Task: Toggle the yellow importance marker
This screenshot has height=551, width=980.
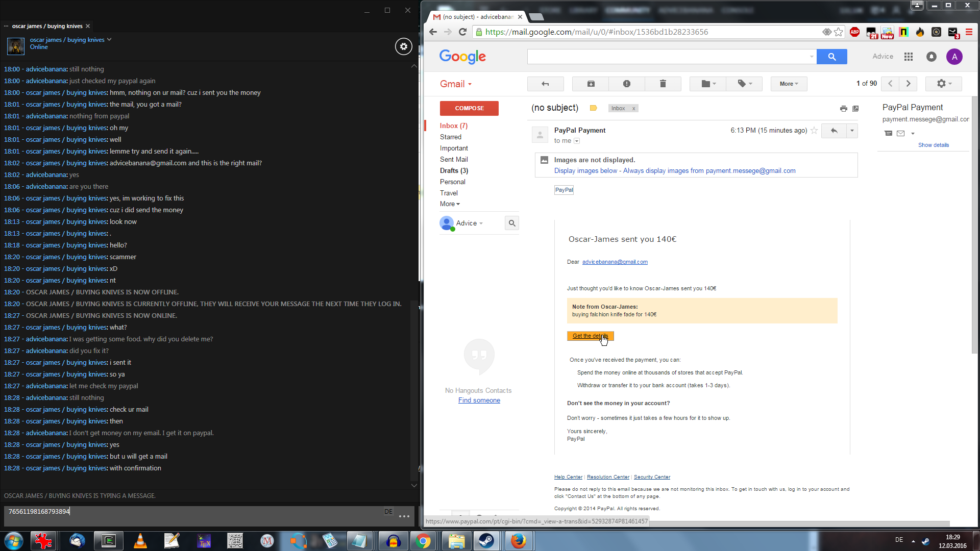Action: tap(593, 108)
